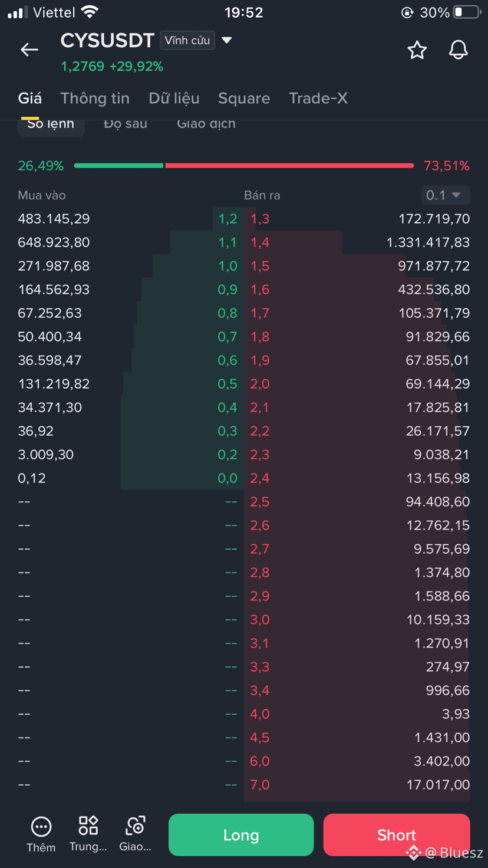Tap the Mua vào column header

point(42,195)
